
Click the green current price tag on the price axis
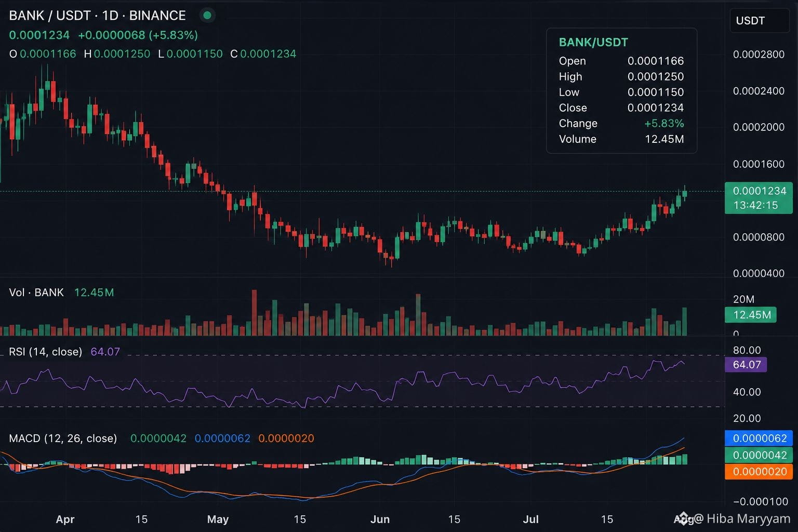(x=759, y=198)
